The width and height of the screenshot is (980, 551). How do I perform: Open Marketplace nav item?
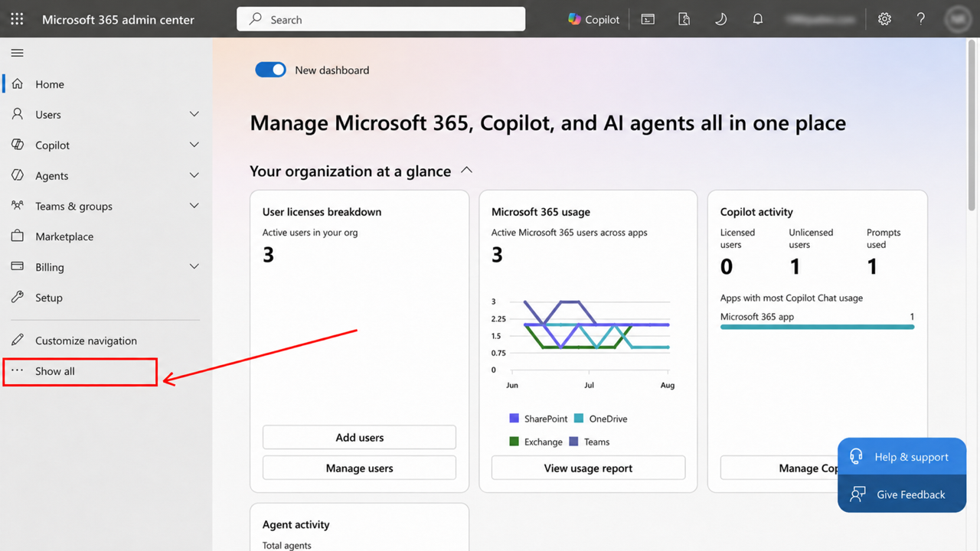tap(106, 236)
